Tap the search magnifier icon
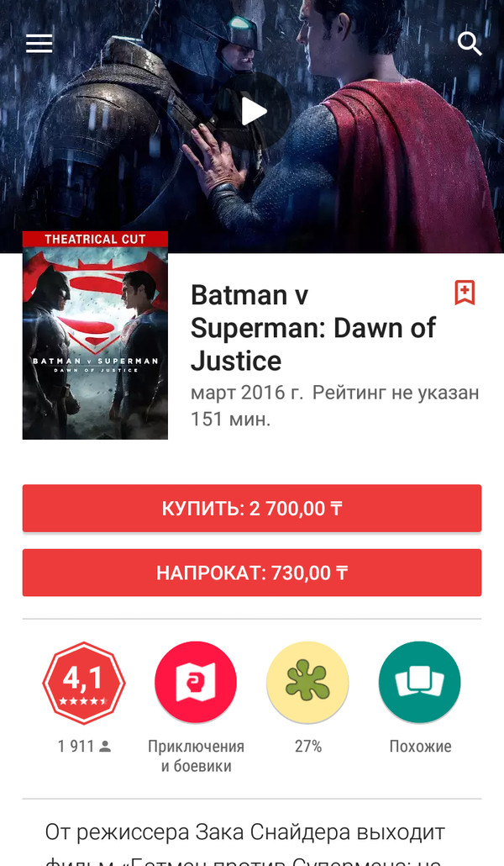 (470, 43)
